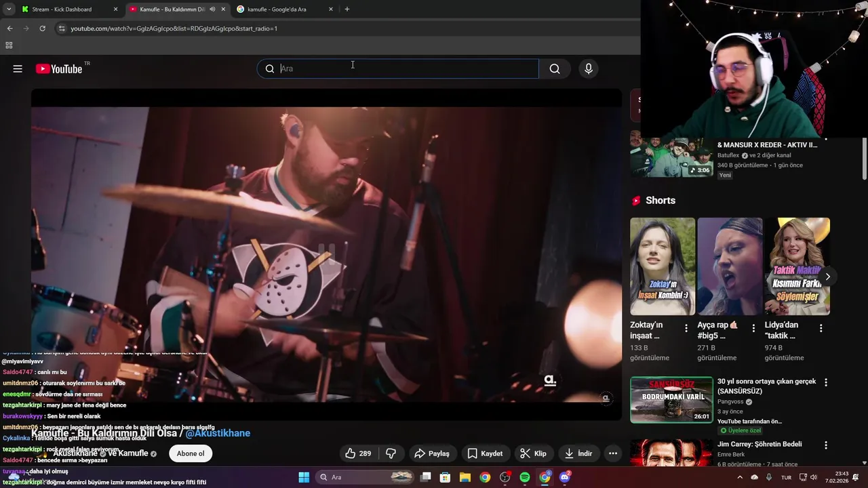This screenshot has width=868, height=488.
Task: Click the YouTube search magnifier button
Action: 555,68
